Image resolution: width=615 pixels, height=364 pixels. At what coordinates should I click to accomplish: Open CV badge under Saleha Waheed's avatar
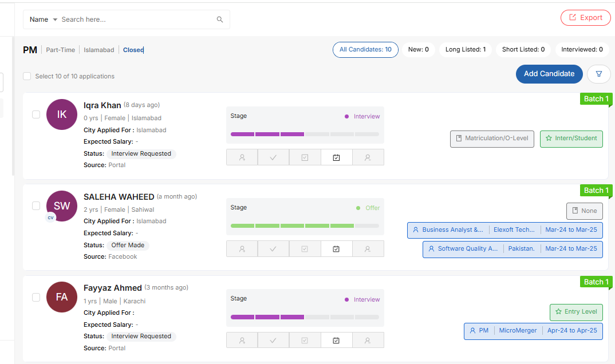coord(51,217)
